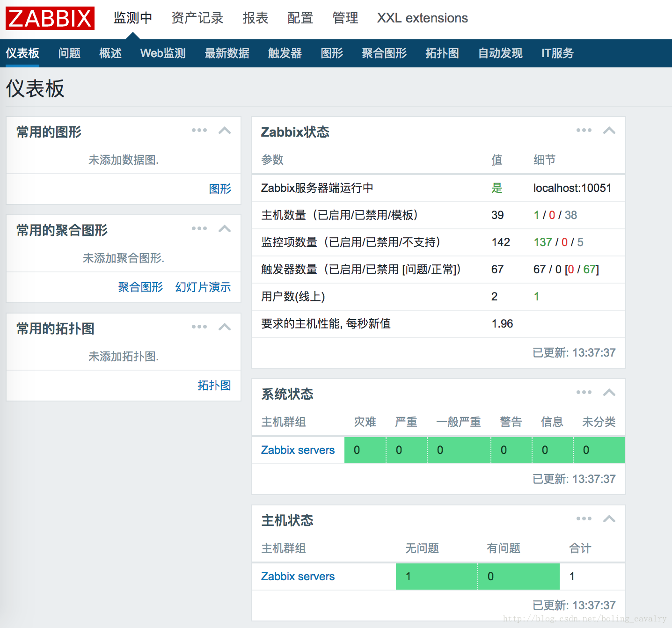Collapse the 主机状态 widget
Screen dimensions: 672x628
point(609,519)
